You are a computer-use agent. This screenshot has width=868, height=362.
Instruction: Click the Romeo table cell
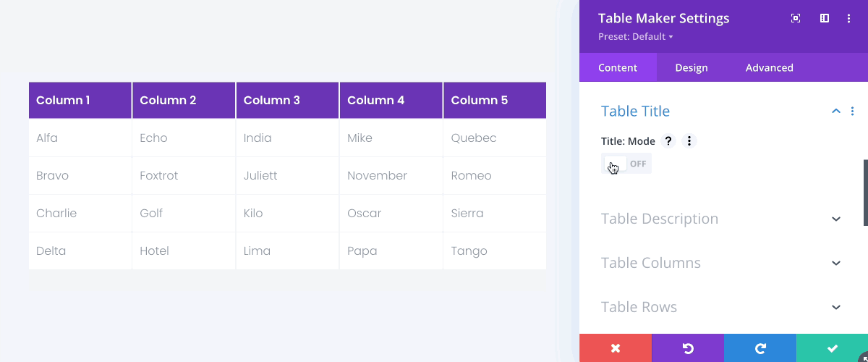point(495,176)
